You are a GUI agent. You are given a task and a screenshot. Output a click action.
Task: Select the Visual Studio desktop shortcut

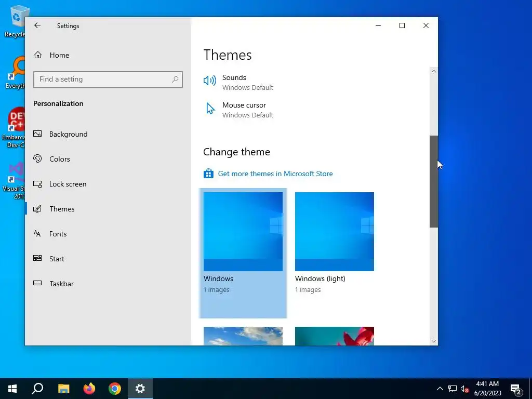click(14, 180)
